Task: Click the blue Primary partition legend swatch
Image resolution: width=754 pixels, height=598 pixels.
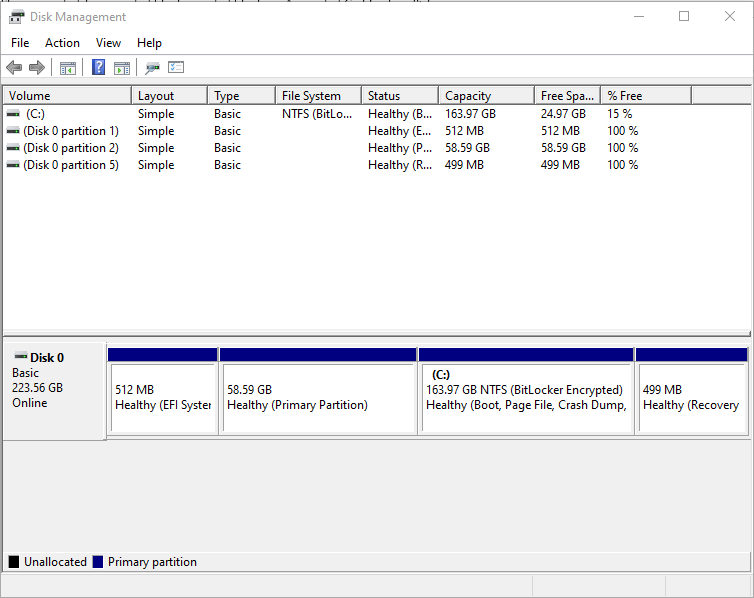Action: pos(98,562)
